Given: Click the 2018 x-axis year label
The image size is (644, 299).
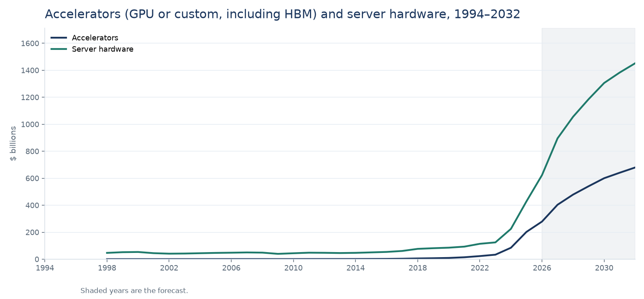Looking at the screenshot, I should tap(417, 267).
